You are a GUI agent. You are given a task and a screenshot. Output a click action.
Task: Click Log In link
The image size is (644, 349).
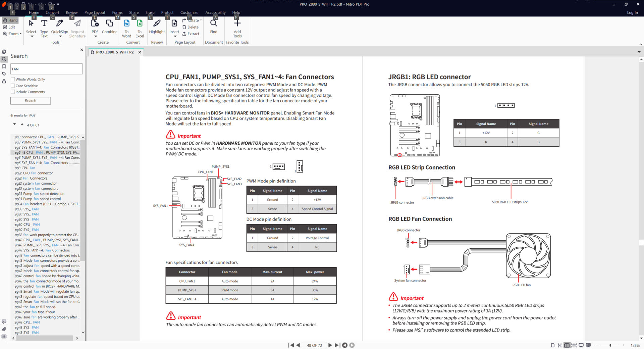(x=632, y=12)
